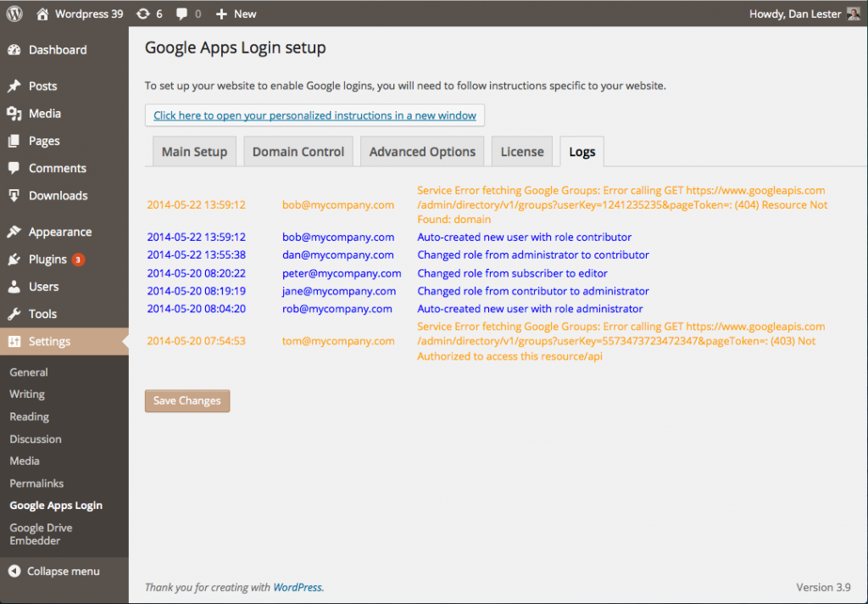This screenshot has width=868, height=604.
Task: Click the WordPress logo icon
Action: (x=14, y=14)
